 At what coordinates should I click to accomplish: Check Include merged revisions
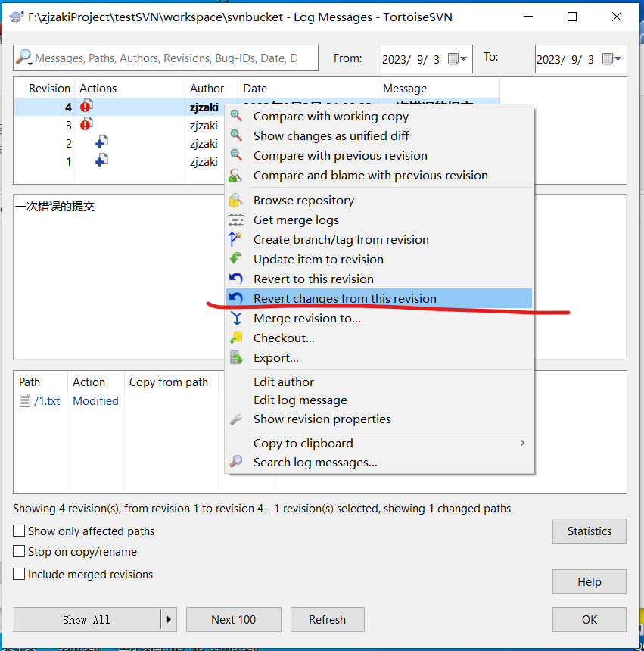point(19,574)
